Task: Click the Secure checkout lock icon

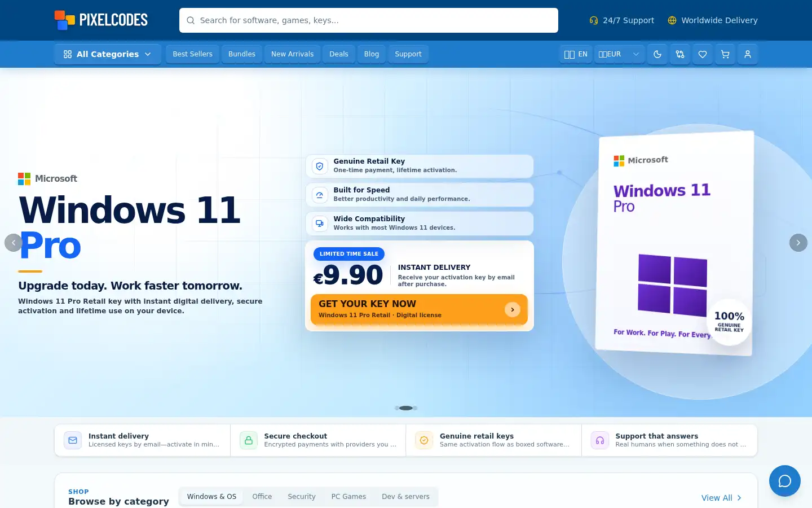Action: [249, 440]
